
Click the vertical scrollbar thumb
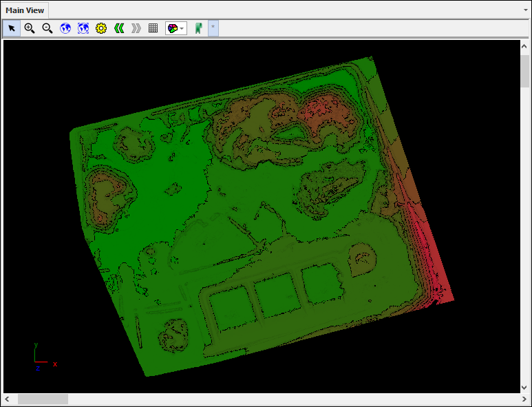pos(524,71)
